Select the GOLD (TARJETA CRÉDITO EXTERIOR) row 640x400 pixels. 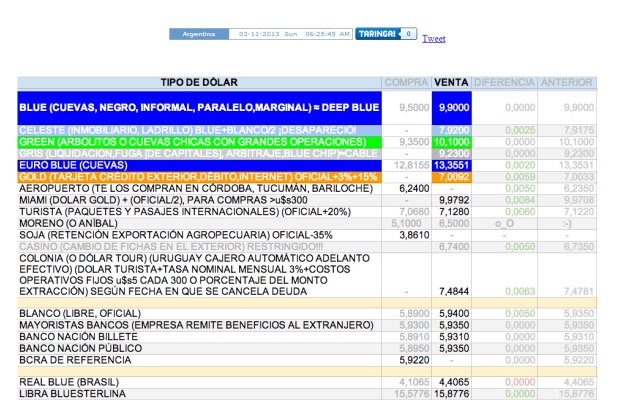(199, 177)
